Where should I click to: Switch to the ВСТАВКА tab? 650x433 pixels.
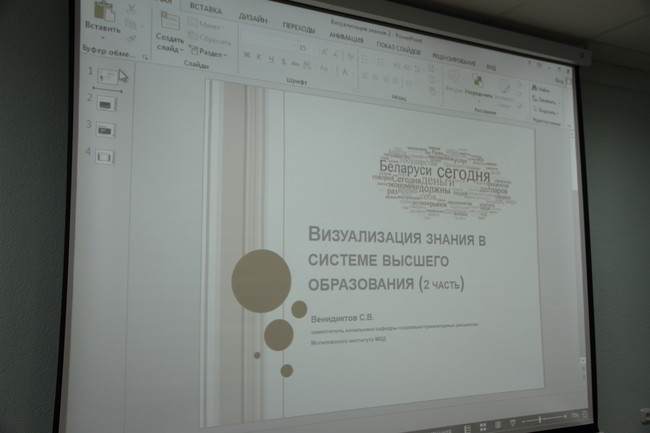point(206,8)
